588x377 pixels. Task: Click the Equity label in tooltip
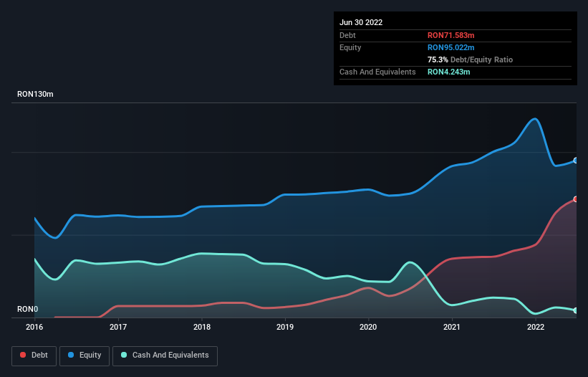pos(350,47)
